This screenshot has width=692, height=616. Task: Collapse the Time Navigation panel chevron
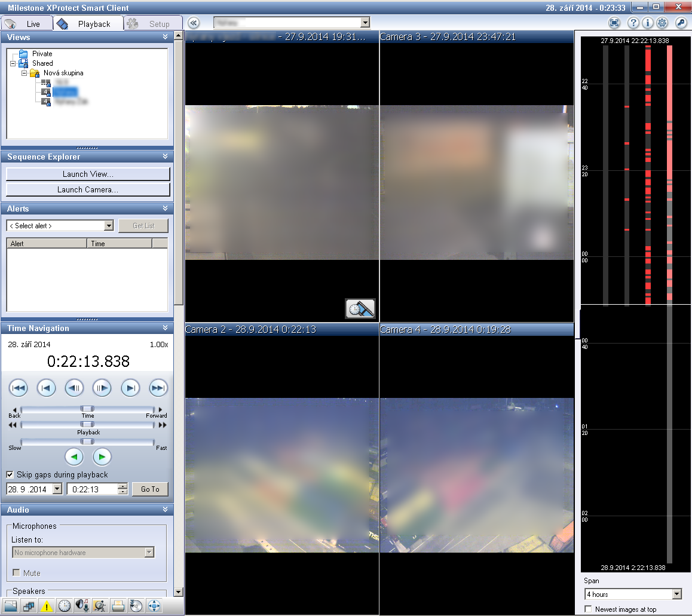click(x=165, y=328)
